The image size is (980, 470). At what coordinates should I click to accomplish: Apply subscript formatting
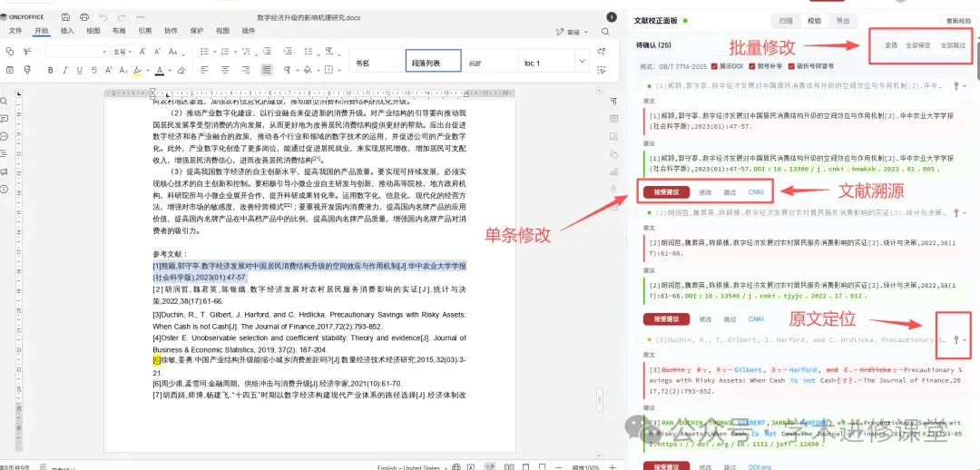pyautogui.click(x=123, y=70)
